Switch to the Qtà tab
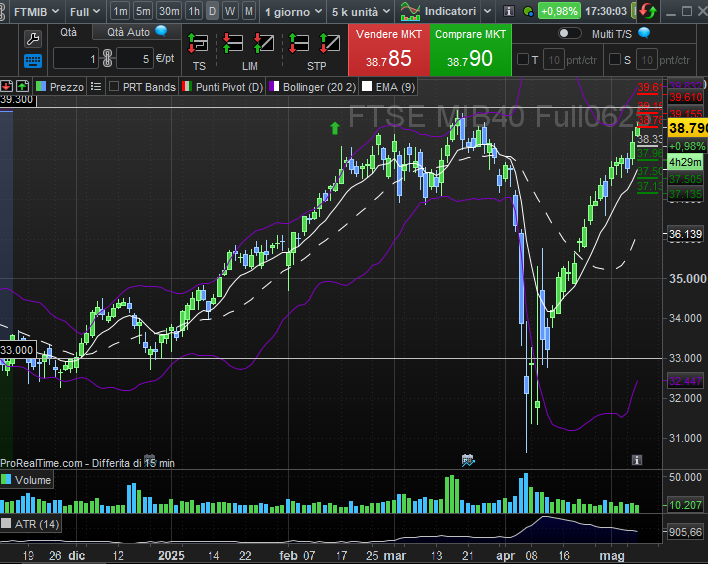The width and height of the screenshot is (708, 564). pyautogui.click(x=69, y=32)
